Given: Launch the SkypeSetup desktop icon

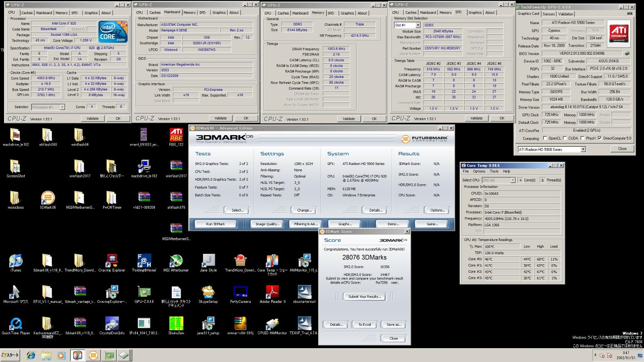Looking at the screenshot, I should (208, 292).
